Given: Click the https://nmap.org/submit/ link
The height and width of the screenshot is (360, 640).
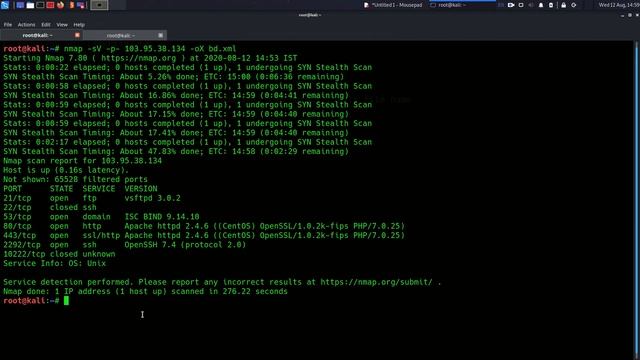Looking at the screenshot, I should [376, 282].
